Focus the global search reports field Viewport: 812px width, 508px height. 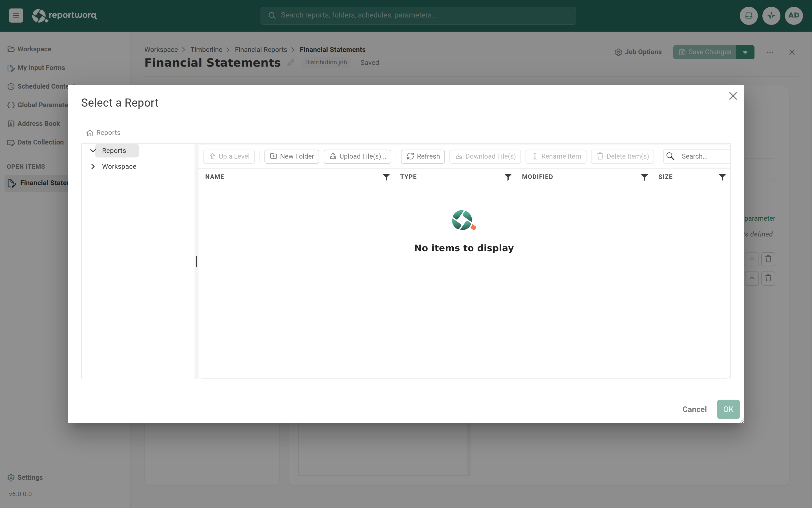418,16
